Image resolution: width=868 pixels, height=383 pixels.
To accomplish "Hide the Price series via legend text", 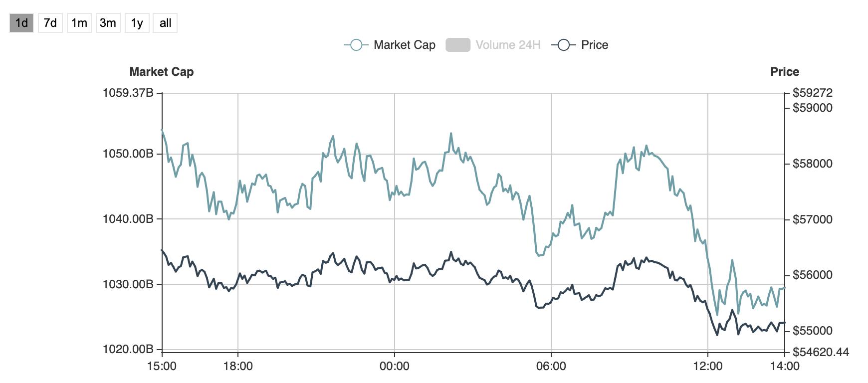I will point(595,45).
